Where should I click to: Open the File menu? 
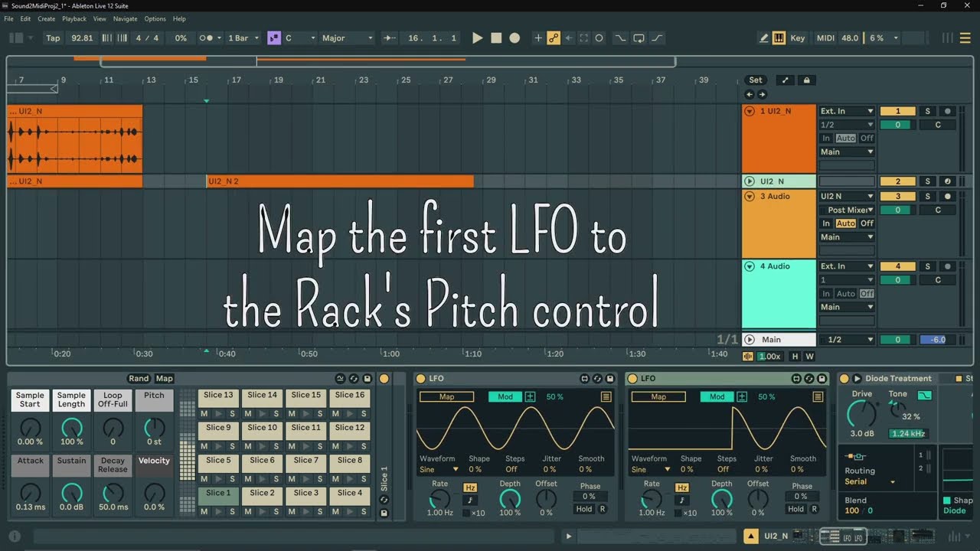click(x=8, y=18)
